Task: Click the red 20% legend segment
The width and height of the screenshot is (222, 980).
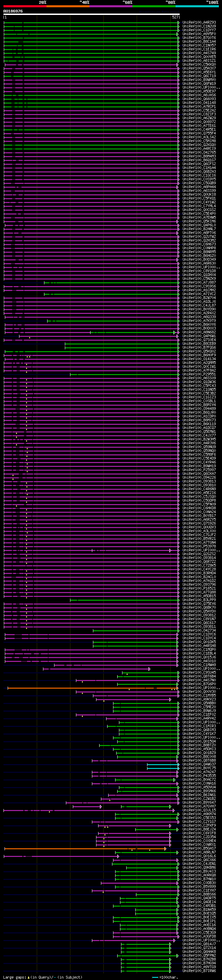Action: coord(25,6)
